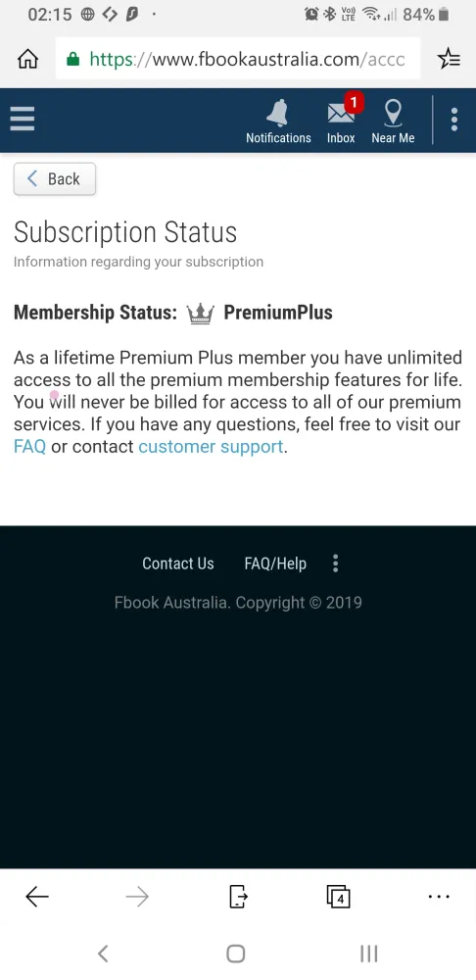The width and height of the screenshot is (476, 980).
Task: Tap the Near Me location pin
Action: pyautogui.click(x=393, y=122)
